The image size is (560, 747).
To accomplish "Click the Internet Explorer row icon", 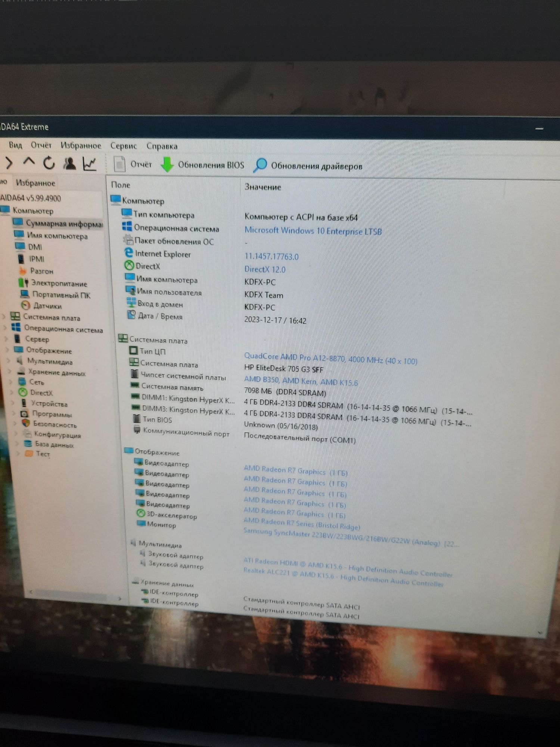I will pos(128,253).
